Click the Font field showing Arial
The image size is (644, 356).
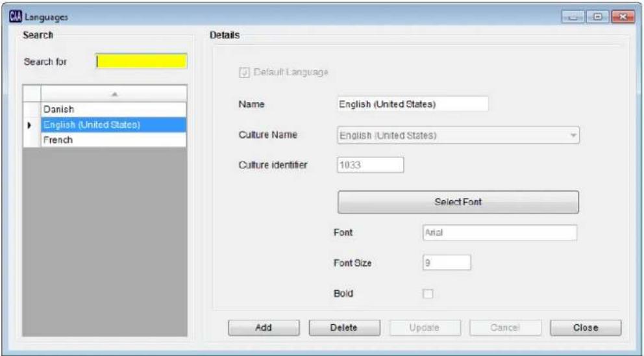click(500, 233)
